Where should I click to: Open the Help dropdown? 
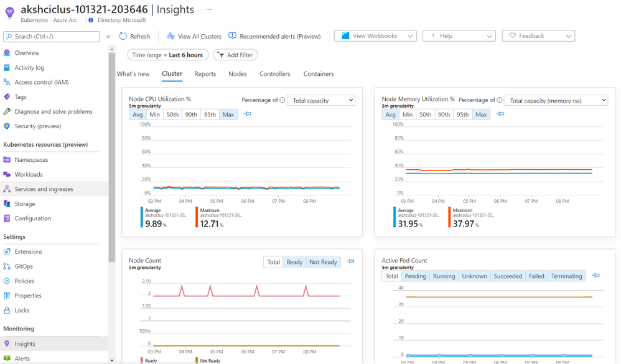459,35
